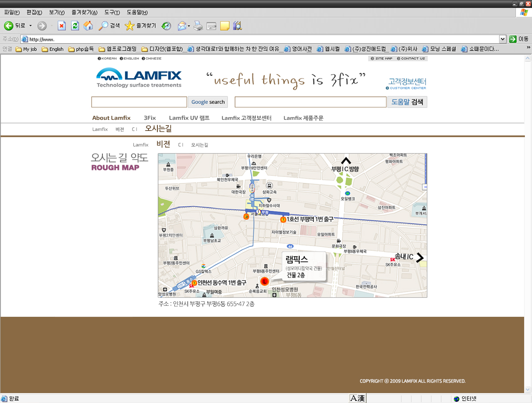Open the English bookmarks folder
Screen dimensions: 532x403
[x=53, y=49]
